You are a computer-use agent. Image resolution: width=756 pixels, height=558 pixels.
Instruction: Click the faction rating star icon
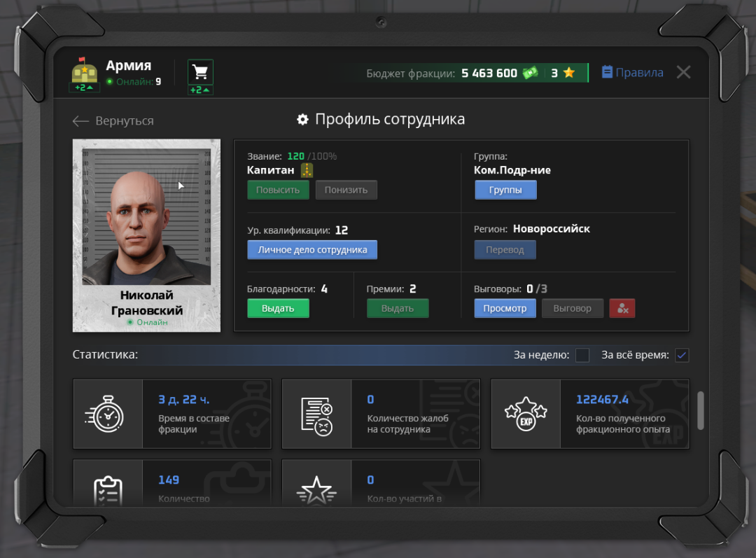pyautogui.click(x=569, y=73)
